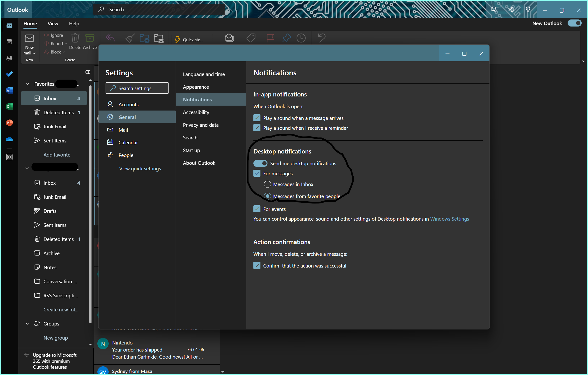This screenshot has height=375, width=588.
Task: Toggle Send me desktop notifications switch
Action: coord(260,163)
